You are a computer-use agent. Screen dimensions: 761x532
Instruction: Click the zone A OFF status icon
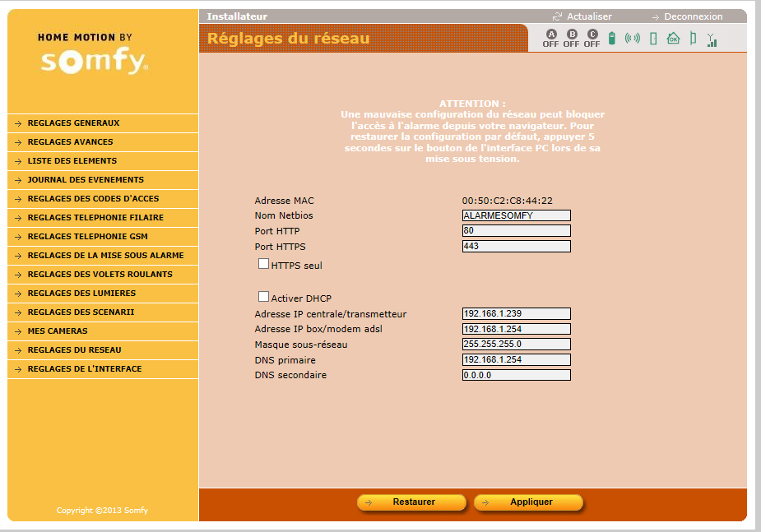click(551, 39)
